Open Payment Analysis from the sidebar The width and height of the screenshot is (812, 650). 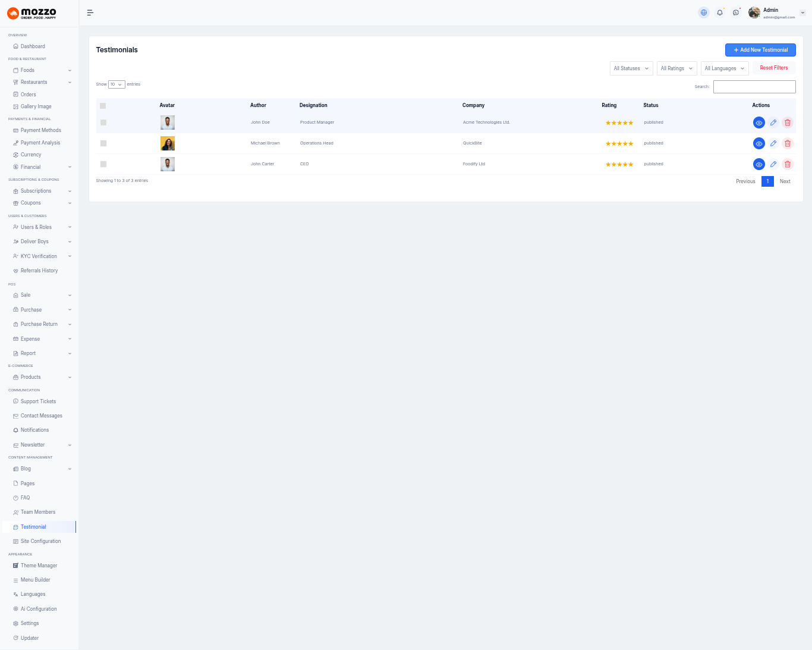(40, 143)
